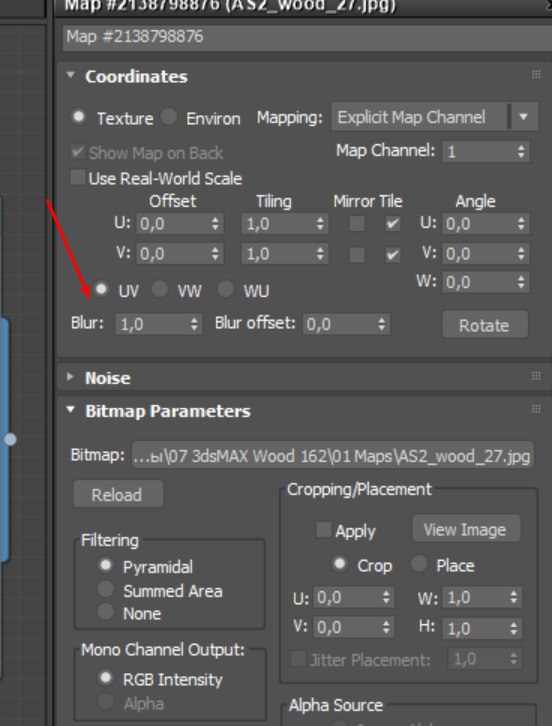
Task: Adjust the Cropping H spinner
Action: [x=514, y=627]
